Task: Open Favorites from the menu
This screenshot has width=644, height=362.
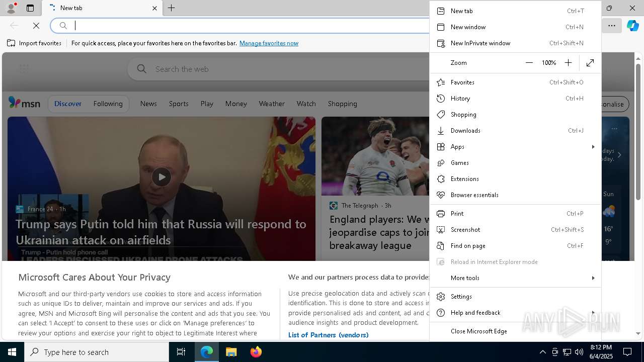Action: 515,82
